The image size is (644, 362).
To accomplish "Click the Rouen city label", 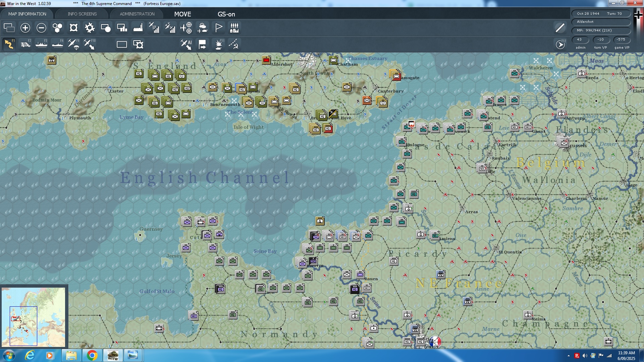I will [371, 279].
